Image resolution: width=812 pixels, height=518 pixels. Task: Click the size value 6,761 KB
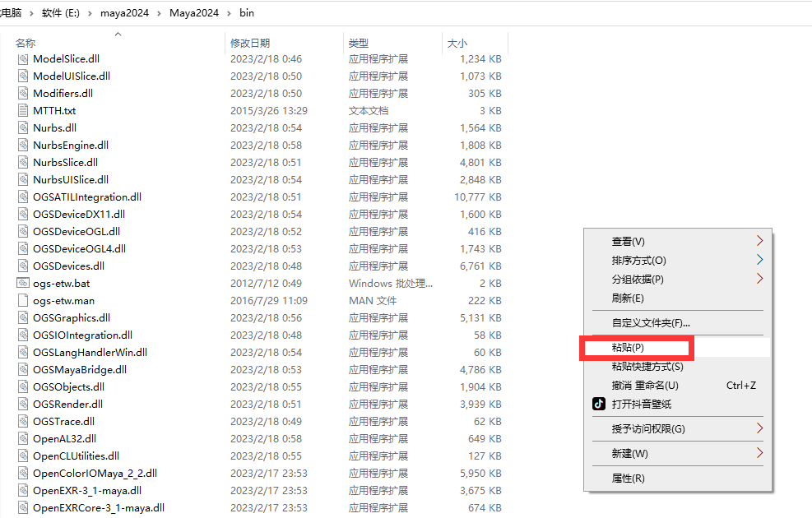tap(480, 266)
